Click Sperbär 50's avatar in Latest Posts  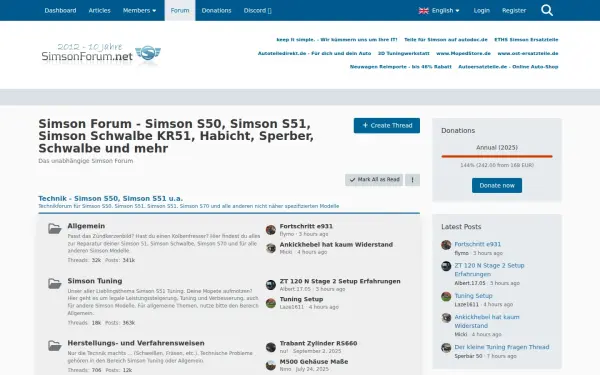point(446,347)
